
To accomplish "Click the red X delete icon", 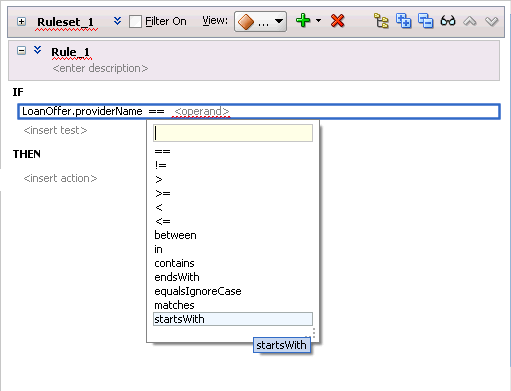I will (x=338, y=21).
